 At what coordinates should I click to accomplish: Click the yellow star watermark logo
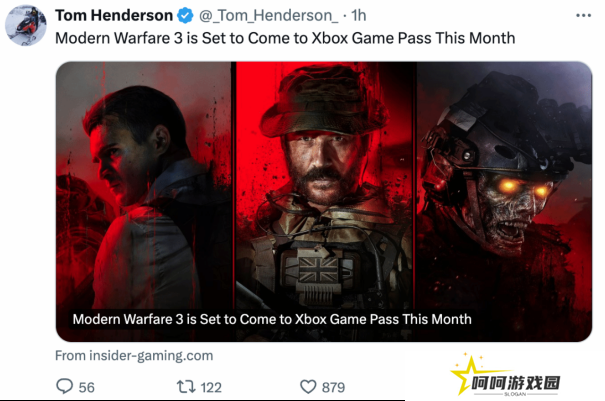468,374
